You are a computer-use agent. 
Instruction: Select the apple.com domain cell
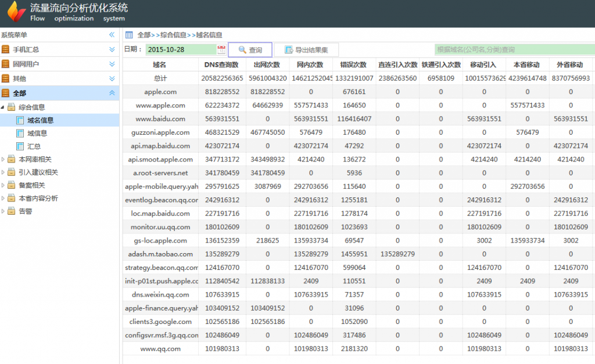160,92
